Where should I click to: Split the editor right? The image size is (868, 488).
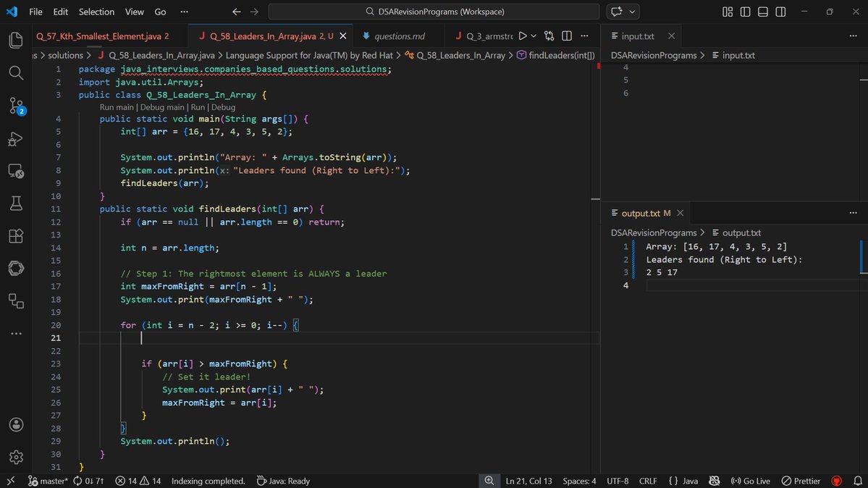(x=567, y=36)
